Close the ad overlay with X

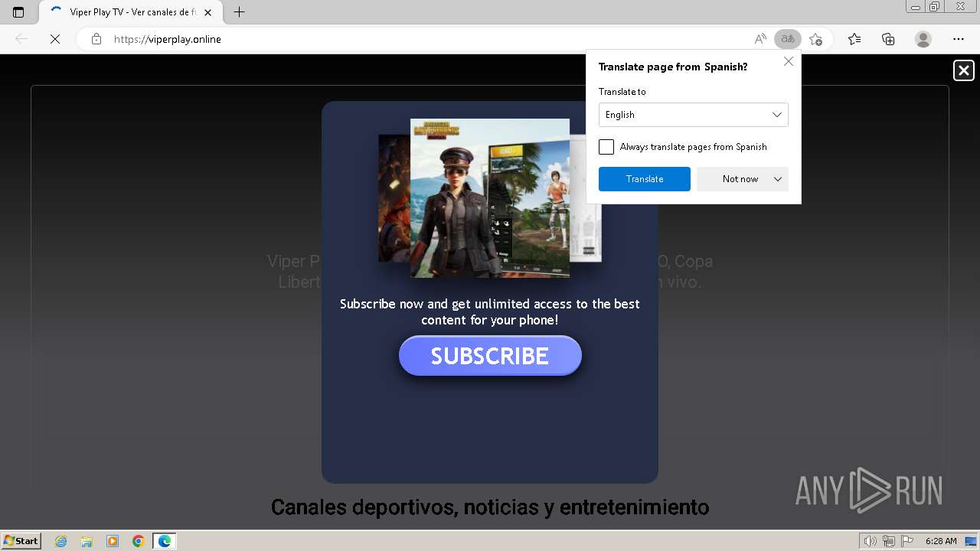coord(964,70)
